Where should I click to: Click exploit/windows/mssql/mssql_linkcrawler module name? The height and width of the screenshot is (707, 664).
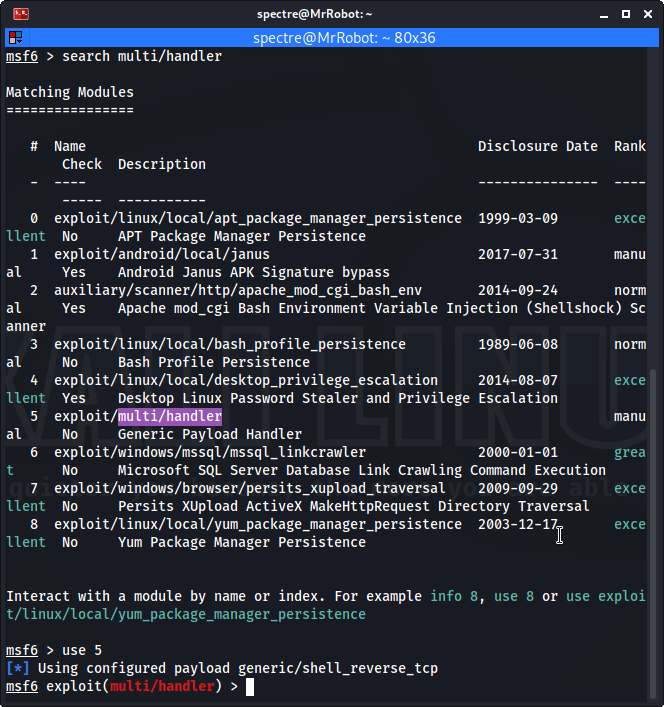(210, 452)
